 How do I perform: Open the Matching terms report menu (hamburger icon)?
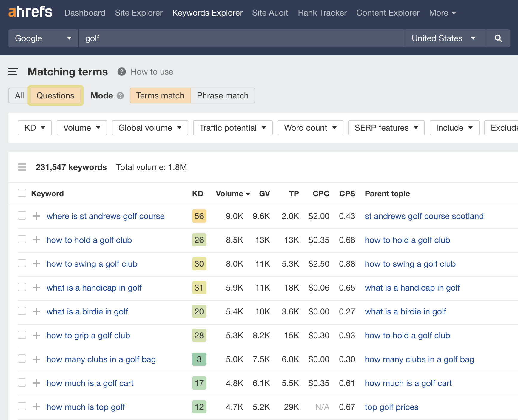13,72
